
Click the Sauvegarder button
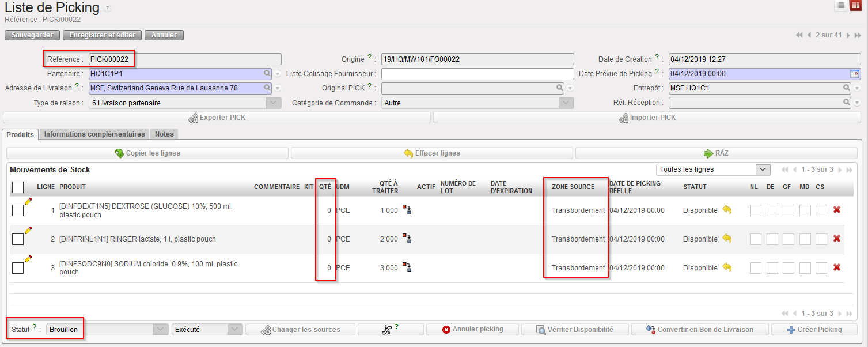click(x=32, y=35)
